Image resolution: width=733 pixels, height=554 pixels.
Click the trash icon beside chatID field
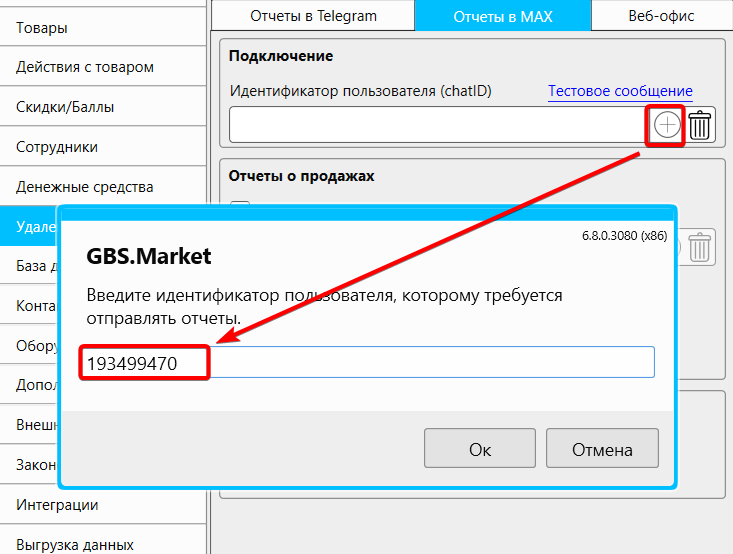700,125
